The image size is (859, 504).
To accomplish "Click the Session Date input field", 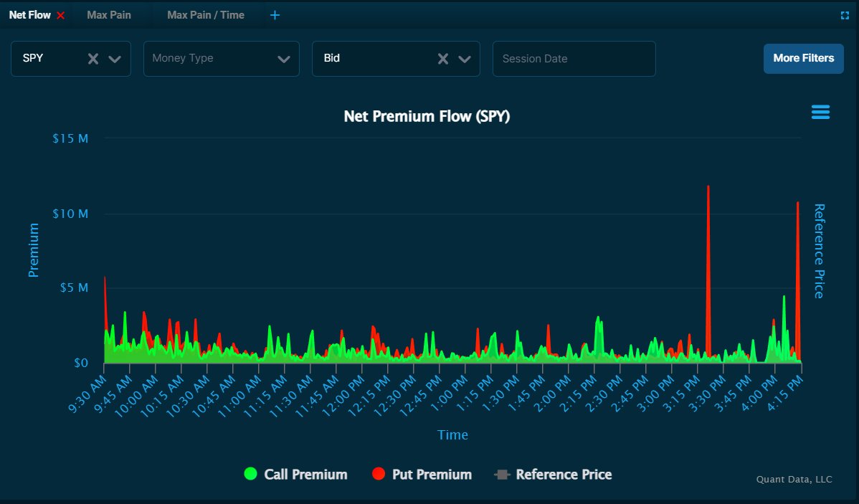I will [574, 59].
